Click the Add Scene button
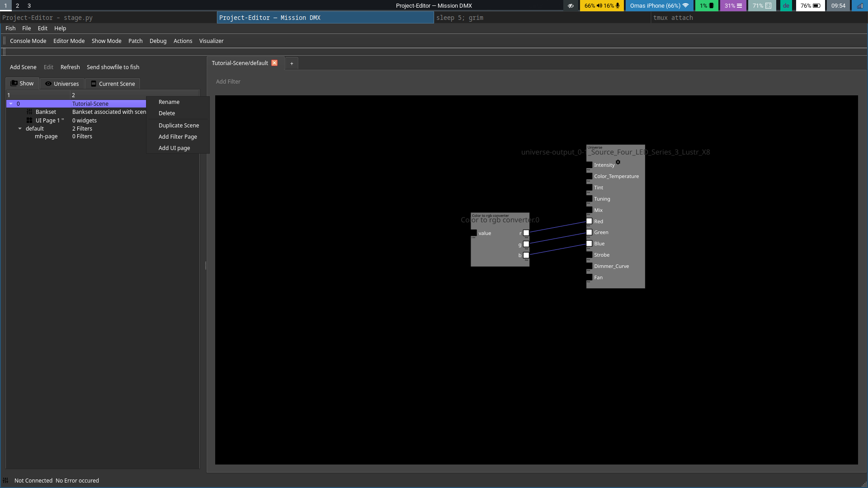Image resolution: width=868 pixels, height=488 pixels. click(x=23, y=67)
